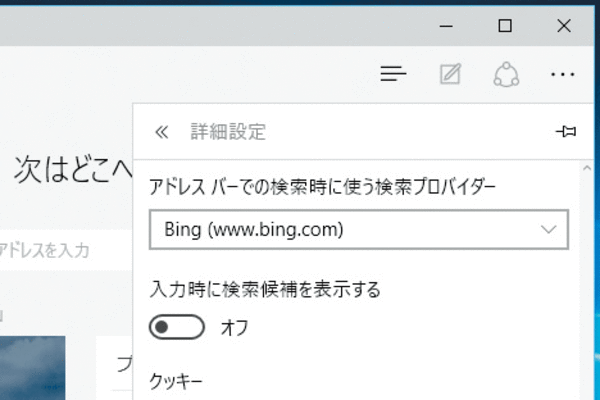Pin the 詳細設定 settings pane

(566, 131)
